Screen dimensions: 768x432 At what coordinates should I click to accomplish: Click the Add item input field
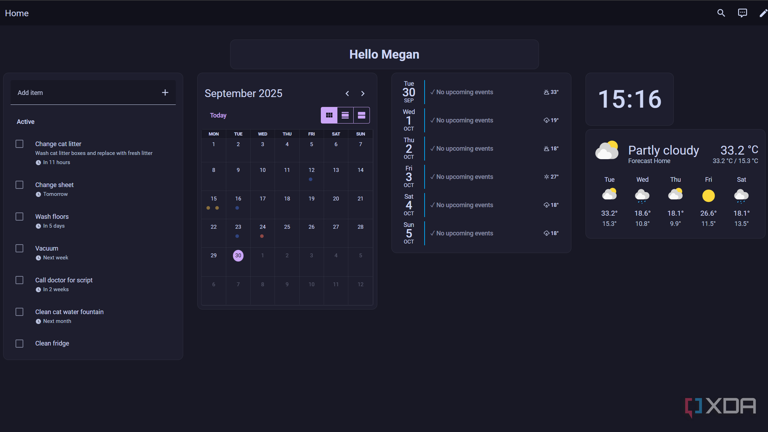tap(85, 93)
